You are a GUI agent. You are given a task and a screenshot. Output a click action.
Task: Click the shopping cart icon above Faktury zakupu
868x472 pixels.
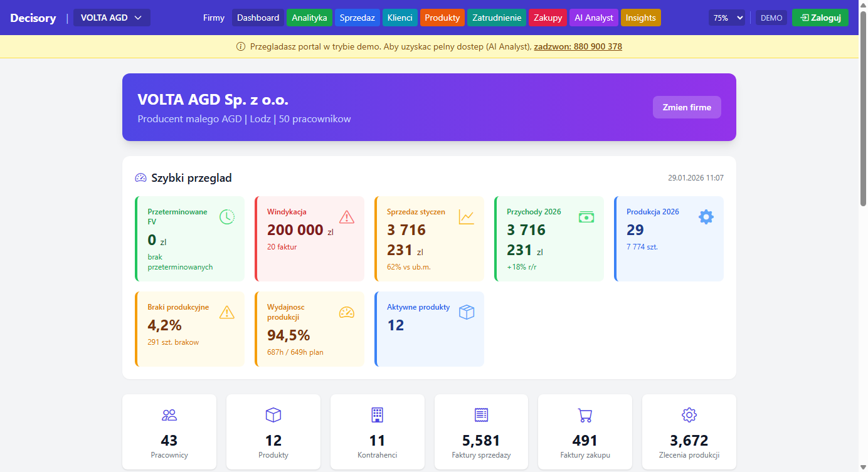click(585, 415)
